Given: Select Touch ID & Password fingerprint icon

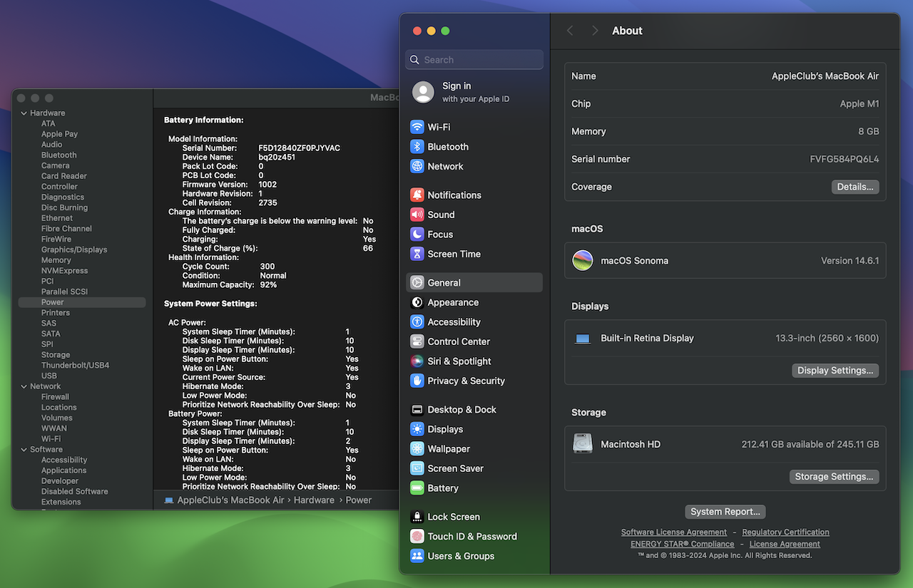Looking at the screenshot, I should click(417, 537).
